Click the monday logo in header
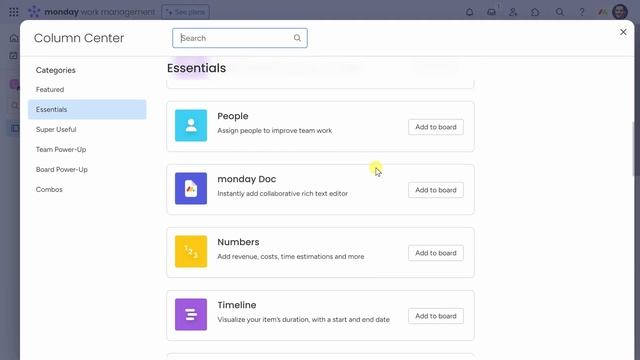This screenshot has width=640, height=360. click(x=91, y=12)
